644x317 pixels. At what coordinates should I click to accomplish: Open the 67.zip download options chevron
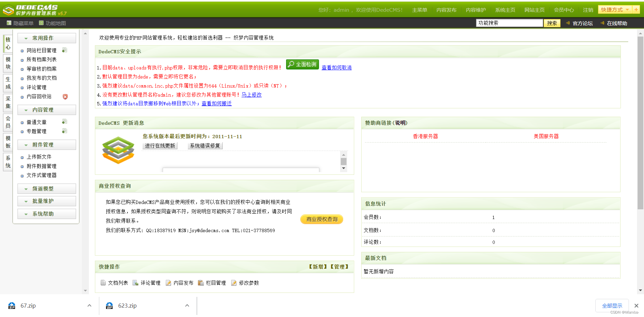tap(89, 306)
